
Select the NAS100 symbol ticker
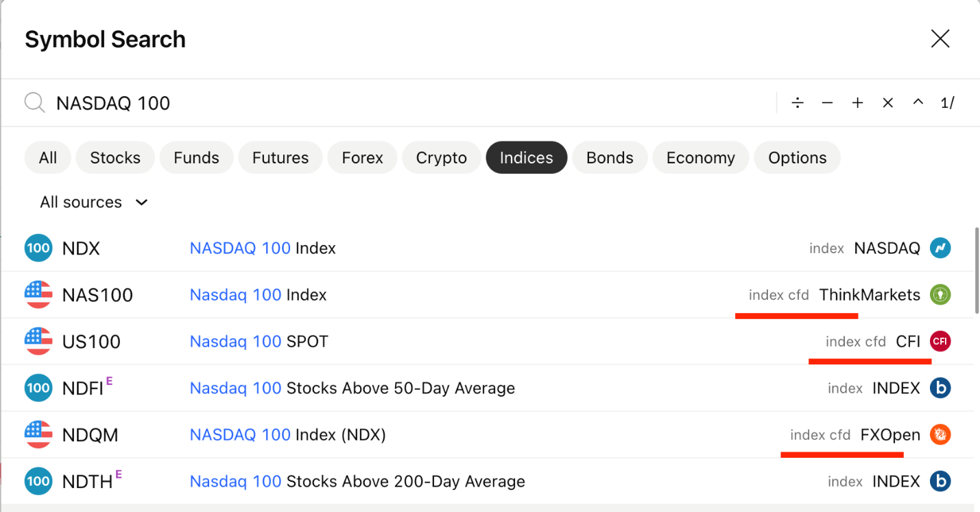click(97, 295)
